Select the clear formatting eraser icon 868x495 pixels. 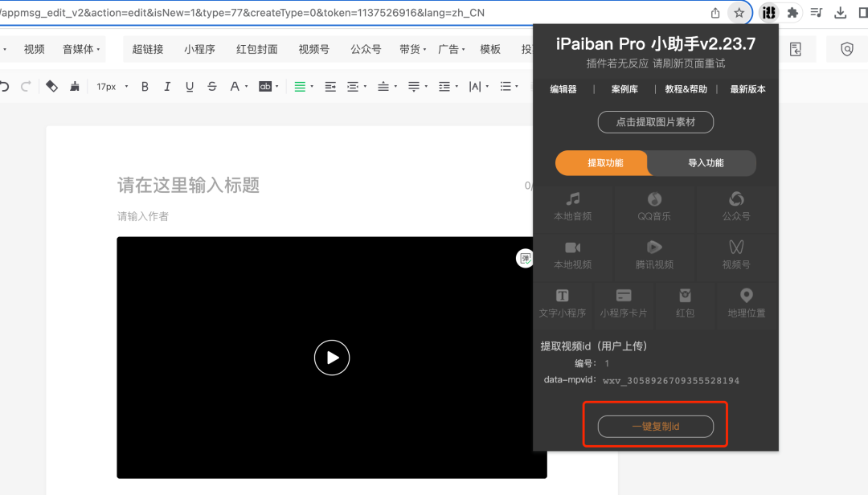pyautogui.click(x=51, y=86)
